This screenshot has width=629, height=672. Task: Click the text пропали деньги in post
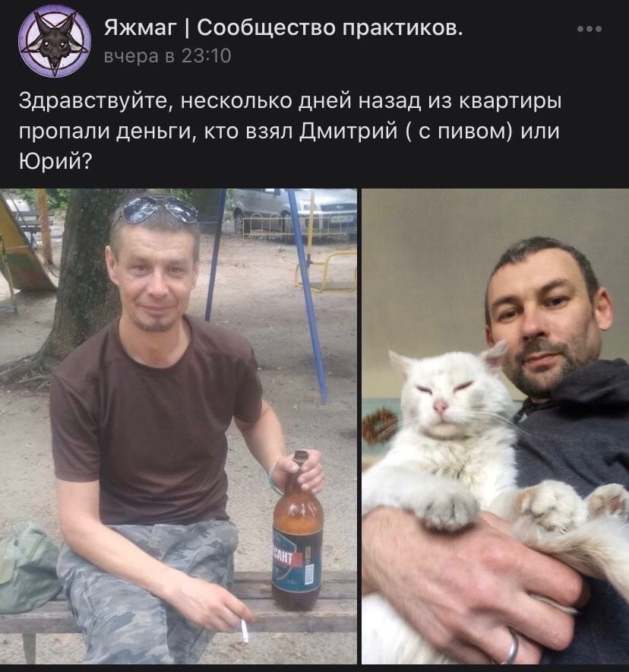(105, 132)
